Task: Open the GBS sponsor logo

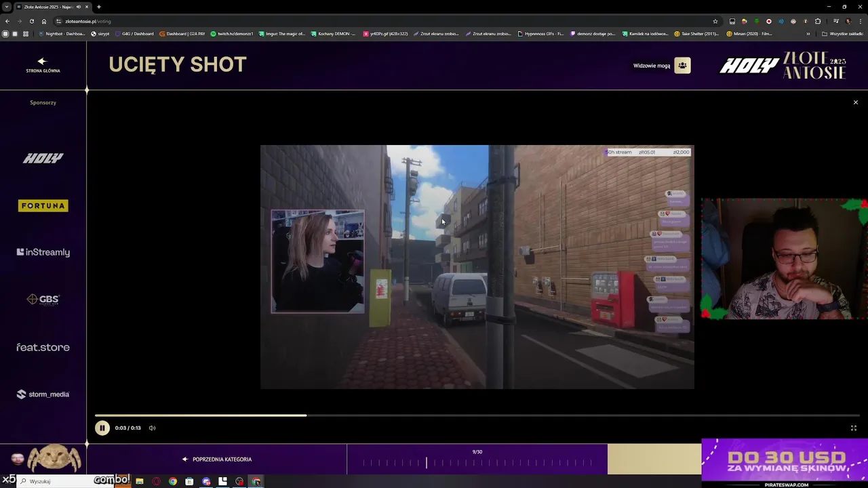Action: tap(43, 300)
